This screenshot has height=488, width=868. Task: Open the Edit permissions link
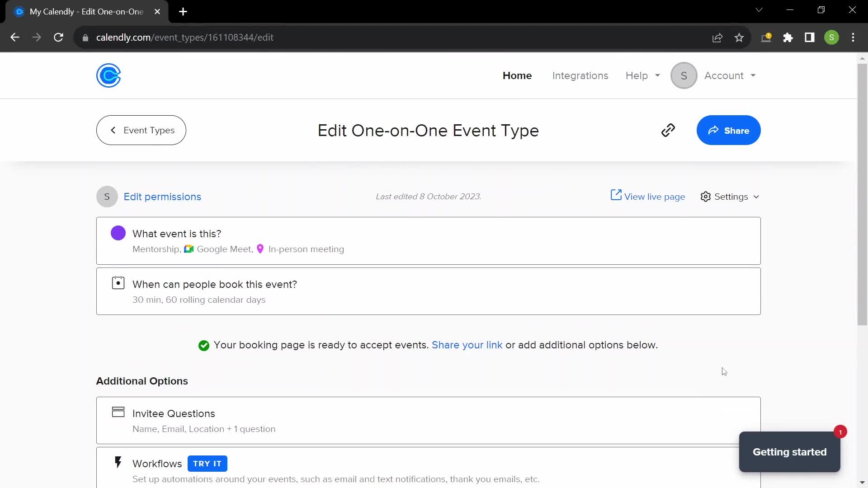pos(162,197)
